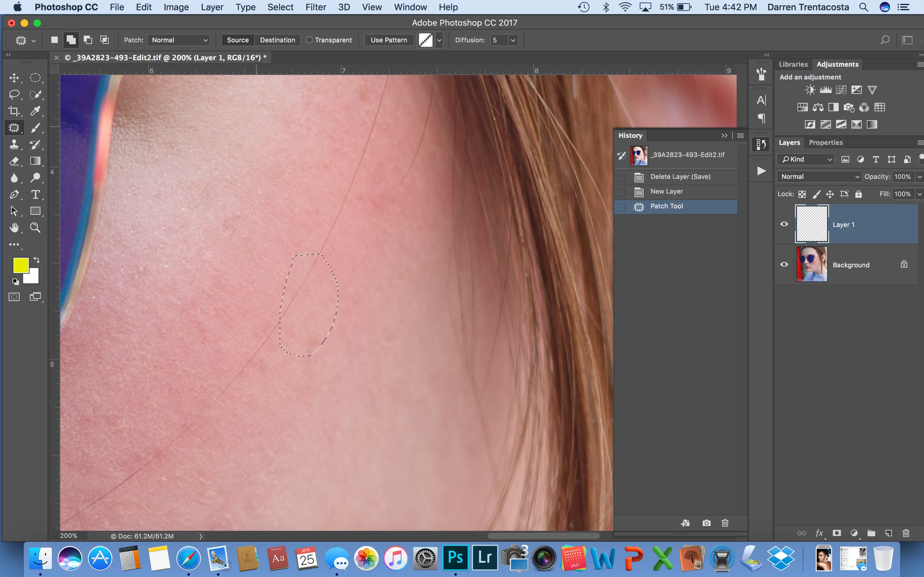924x577 pixels.
Task: Switch to the Properties tab
Action: (826, 142)
